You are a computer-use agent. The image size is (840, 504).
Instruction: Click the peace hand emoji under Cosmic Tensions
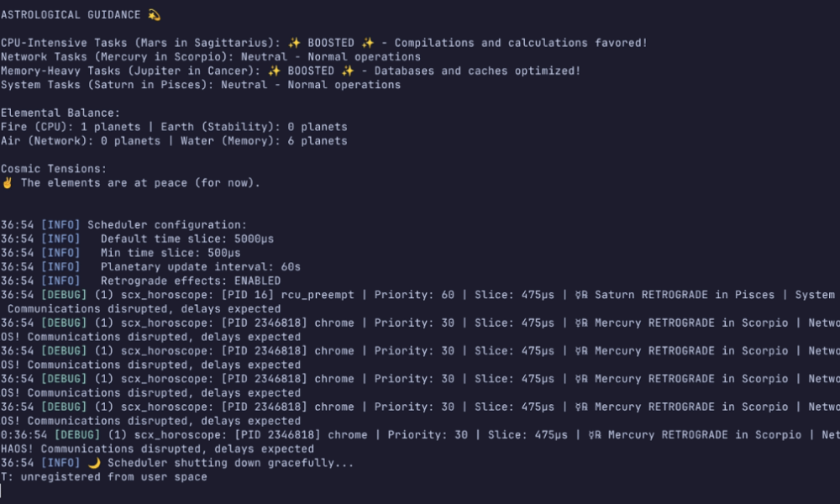pos(8,182)
